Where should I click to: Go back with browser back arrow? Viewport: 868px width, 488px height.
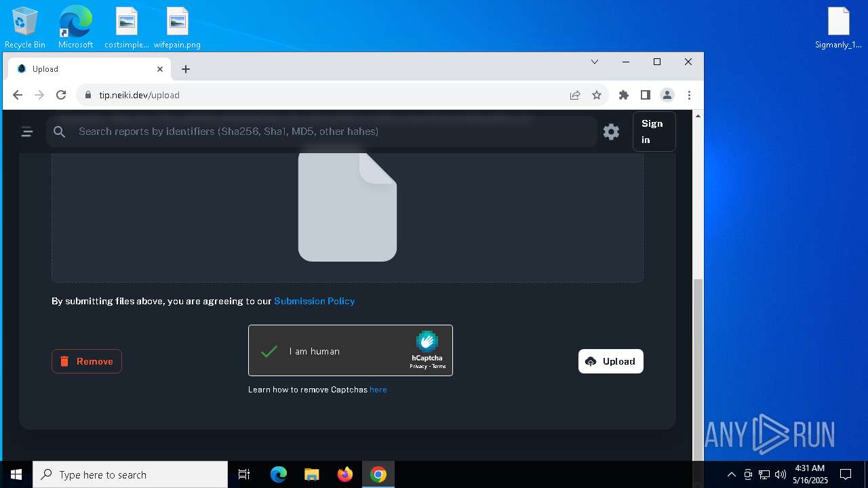coord(18,95)
